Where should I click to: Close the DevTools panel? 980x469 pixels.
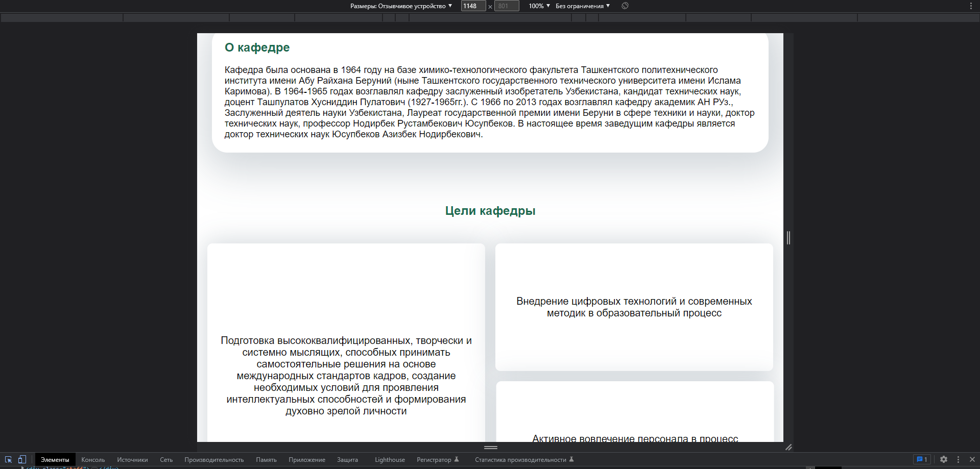[972, 459]
